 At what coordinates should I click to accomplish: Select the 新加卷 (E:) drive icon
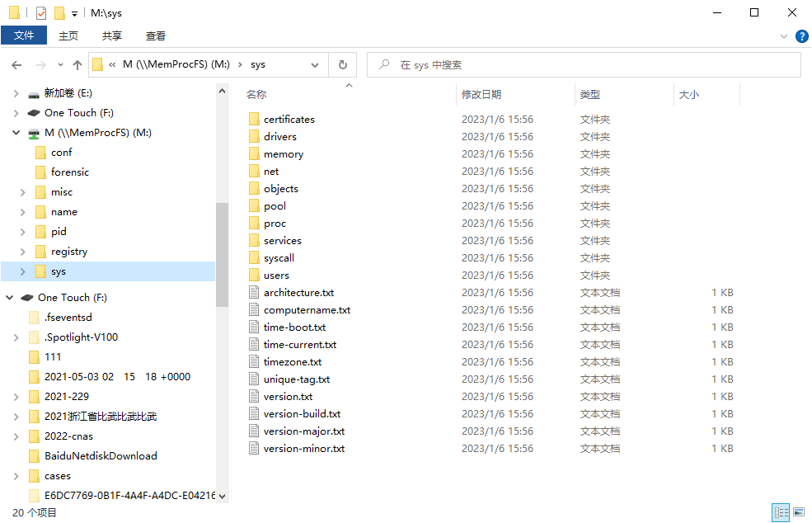coord(34,94)
